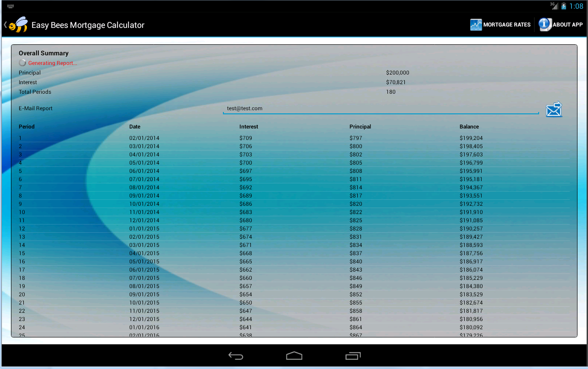Tap the Total Periods label
The image size is (588, 369).
click(x=35, y=92)
